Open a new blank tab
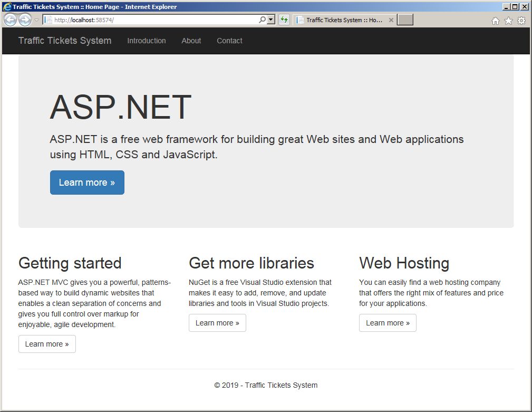The image size is (532, 412). 405,20
